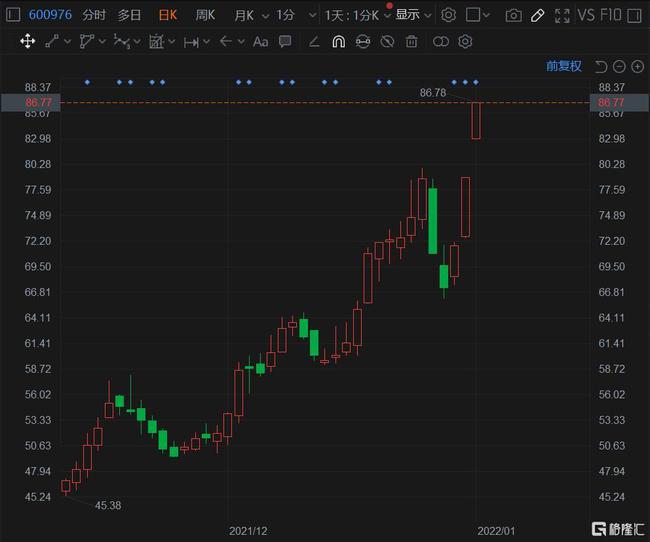
Task: Zoom in chart with plus icon
Action: pos(637,66)
